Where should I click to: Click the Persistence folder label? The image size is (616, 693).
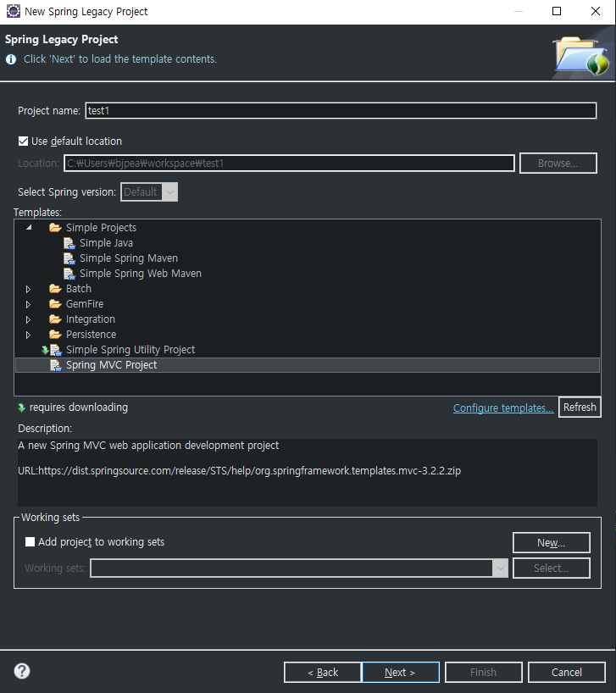(91, 335)
